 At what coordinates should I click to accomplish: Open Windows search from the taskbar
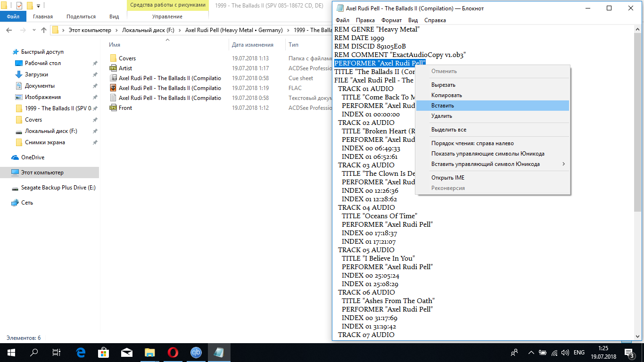point(34,353)
